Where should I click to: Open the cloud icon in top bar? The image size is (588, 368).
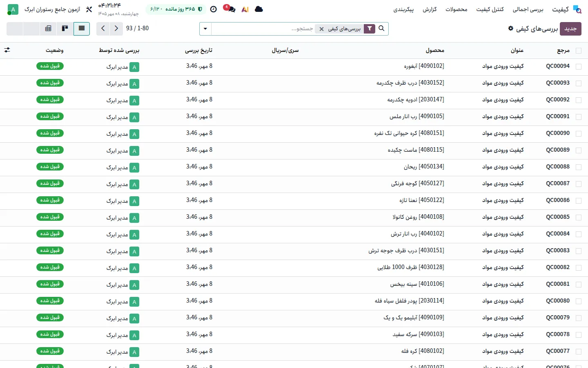(x=259, y=9)
